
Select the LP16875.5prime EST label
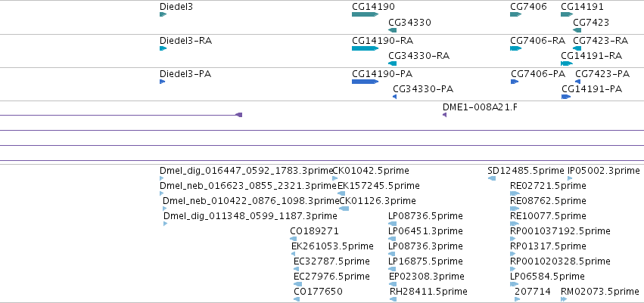[x=425, y=261]
